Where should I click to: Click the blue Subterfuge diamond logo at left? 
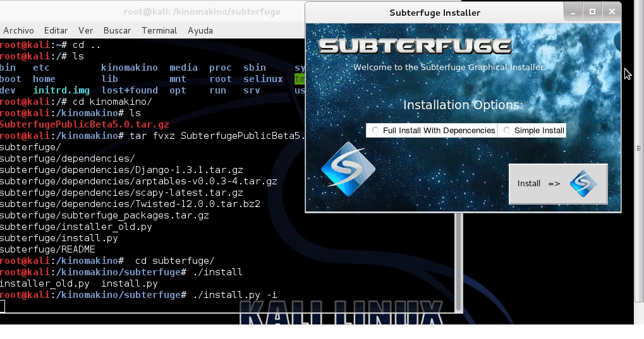click(x=348, y=169)
